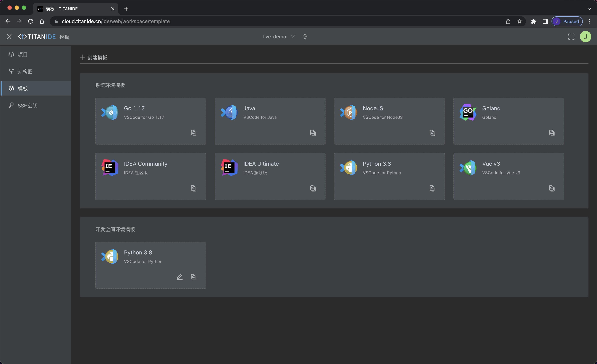
Task: Click the copy icon on Go 1.17 card
Action: point(193,133)
